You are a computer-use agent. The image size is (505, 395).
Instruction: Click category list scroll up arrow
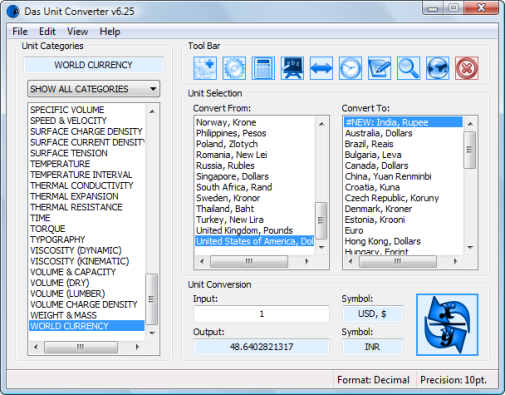[x=152, y=111]
